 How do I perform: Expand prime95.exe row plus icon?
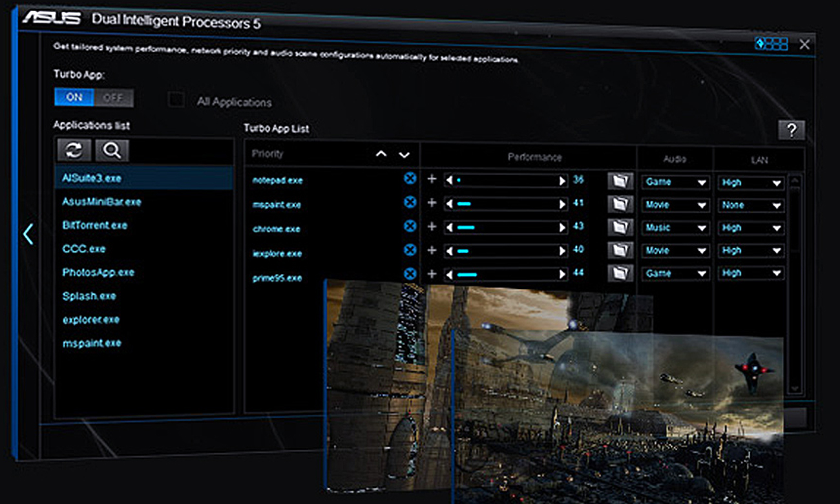pos(432,274)
